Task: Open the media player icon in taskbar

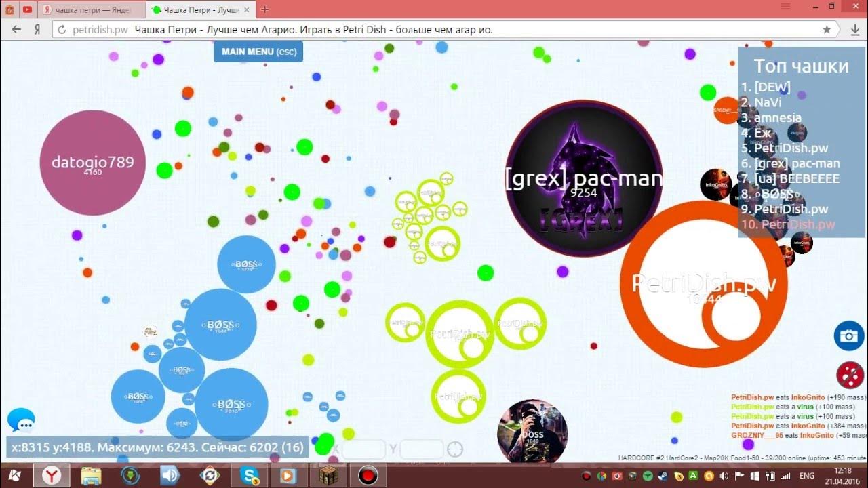Action: [288, 476]
